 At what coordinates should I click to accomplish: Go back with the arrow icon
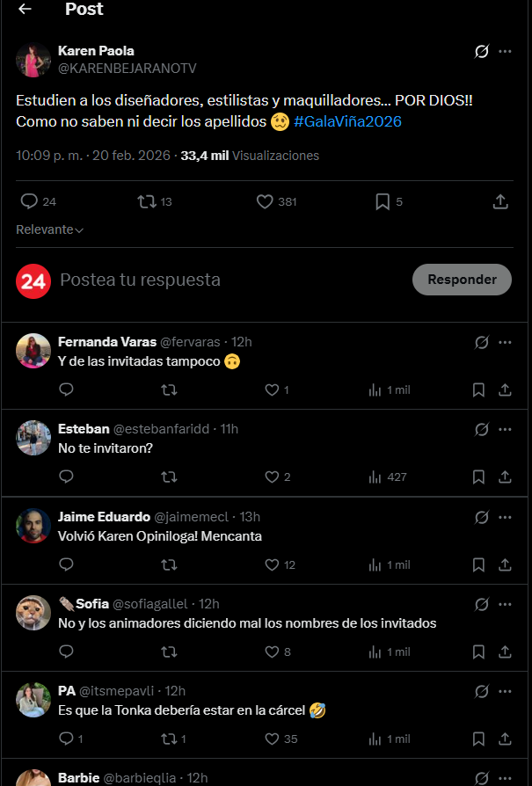25,10
